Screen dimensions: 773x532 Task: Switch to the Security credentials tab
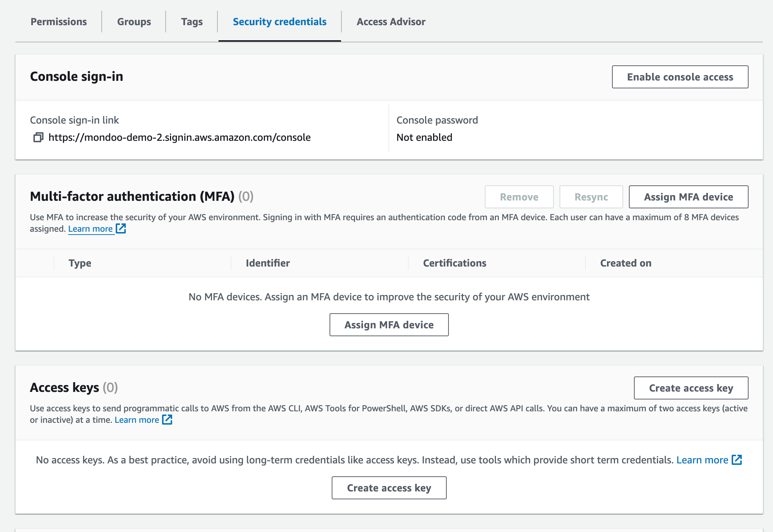279,22
